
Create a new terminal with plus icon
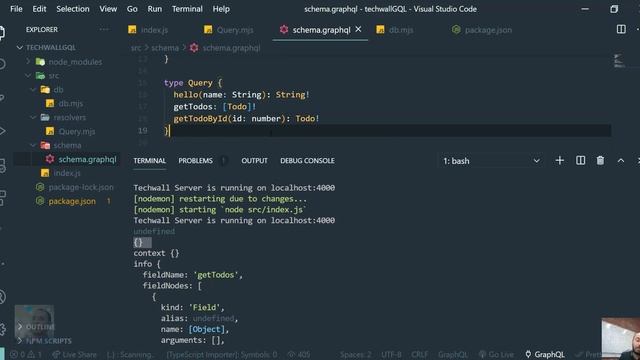pos(560,160)
